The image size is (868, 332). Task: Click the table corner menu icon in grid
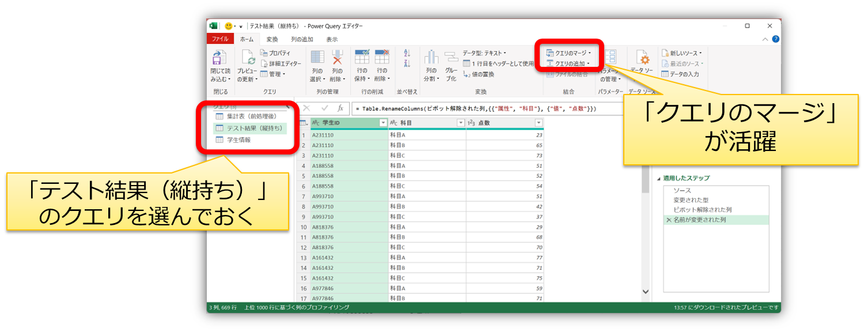[x=304, y=123]
